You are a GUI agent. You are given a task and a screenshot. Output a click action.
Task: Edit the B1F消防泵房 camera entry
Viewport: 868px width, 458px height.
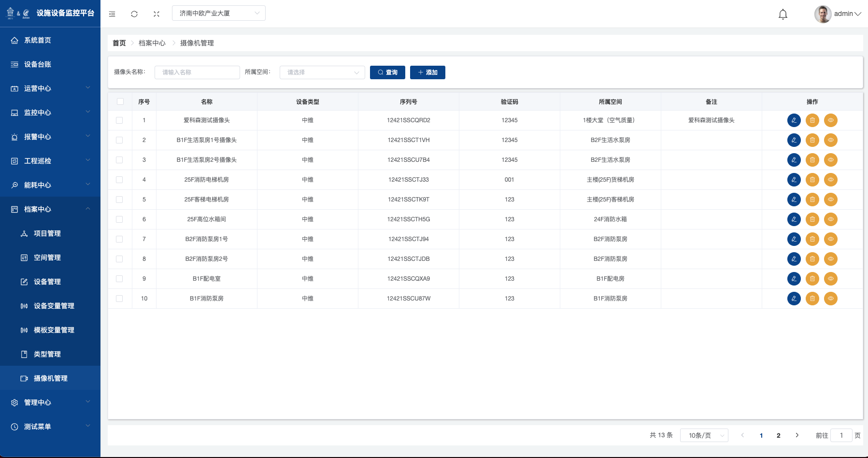[794, 299]
